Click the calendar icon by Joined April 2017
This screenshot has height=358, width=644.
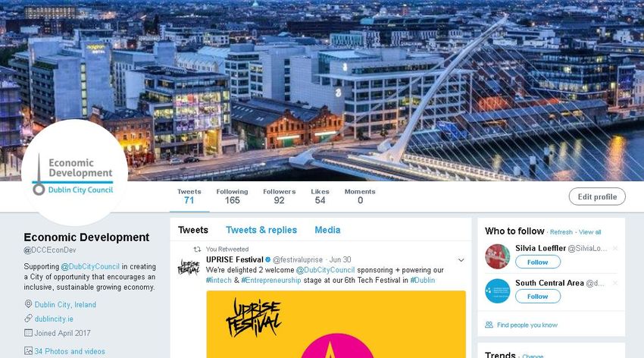coord(28,333)
